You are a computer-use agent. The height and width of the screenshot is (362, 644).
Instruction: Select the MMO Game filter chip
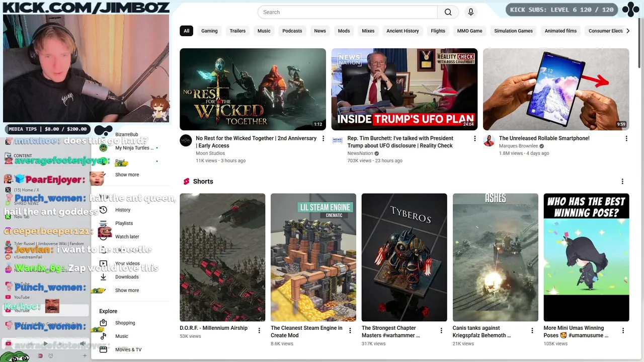coord(469,31)
